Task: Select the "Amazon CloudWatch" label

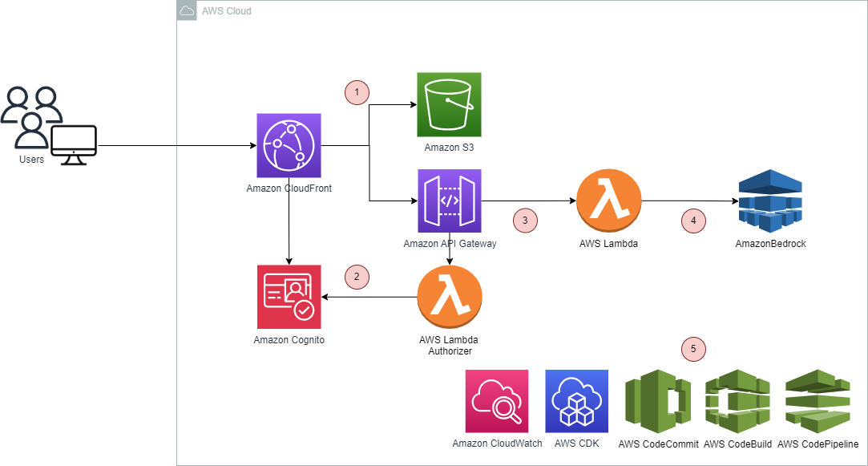Action: point(497,444)
